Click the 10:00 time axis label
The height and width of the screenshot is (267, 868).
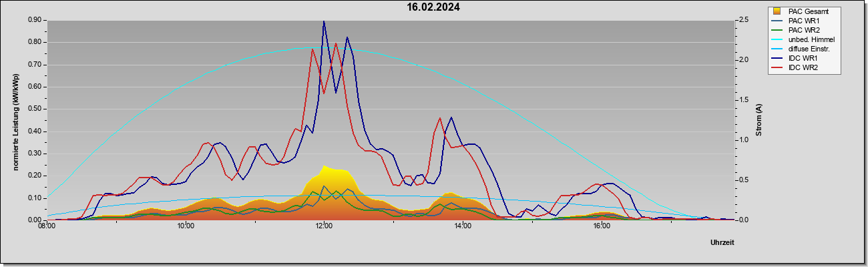186,226
